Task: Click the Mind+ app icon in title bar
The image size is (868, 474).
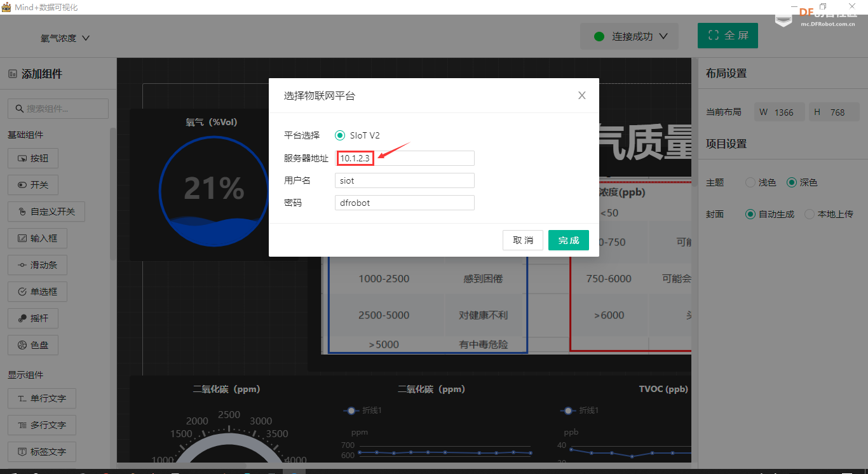Action: tap(6, 7)
